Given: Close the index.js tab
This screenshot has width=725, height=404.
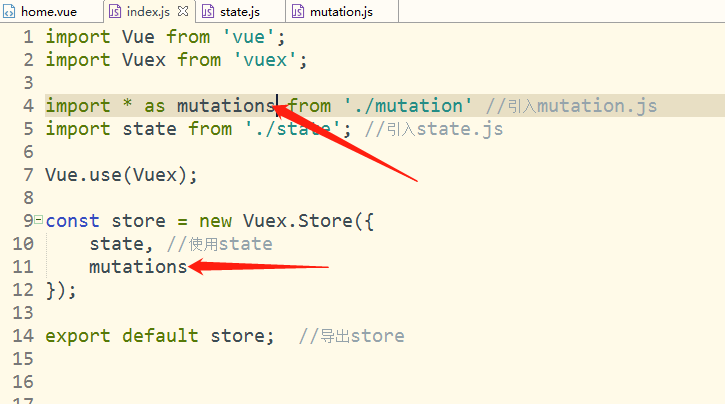Looking at the screenshot, I should coord(183,11).
